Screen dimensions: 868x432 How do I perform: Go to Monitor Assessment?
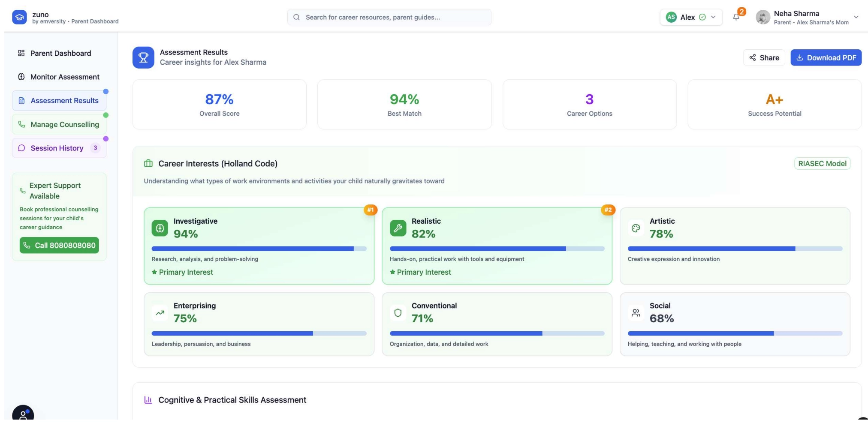pyautogui.click(x=64, y=77)
